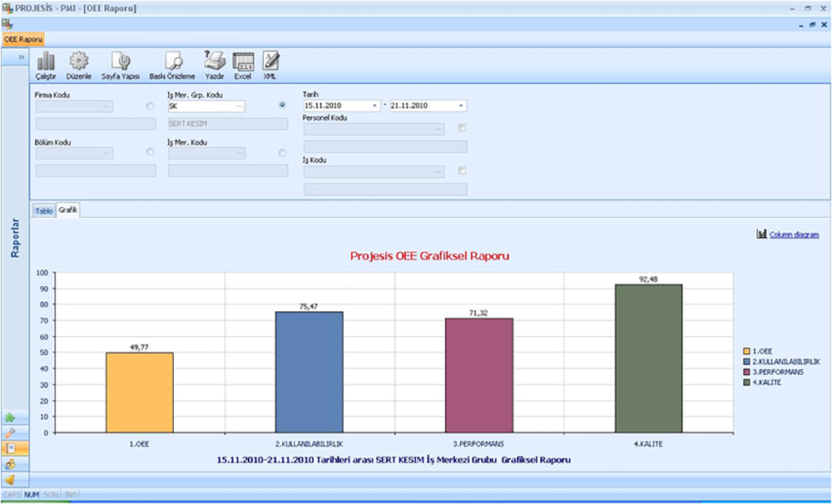Open Baskı Önizleme print preview

point(172,64)
